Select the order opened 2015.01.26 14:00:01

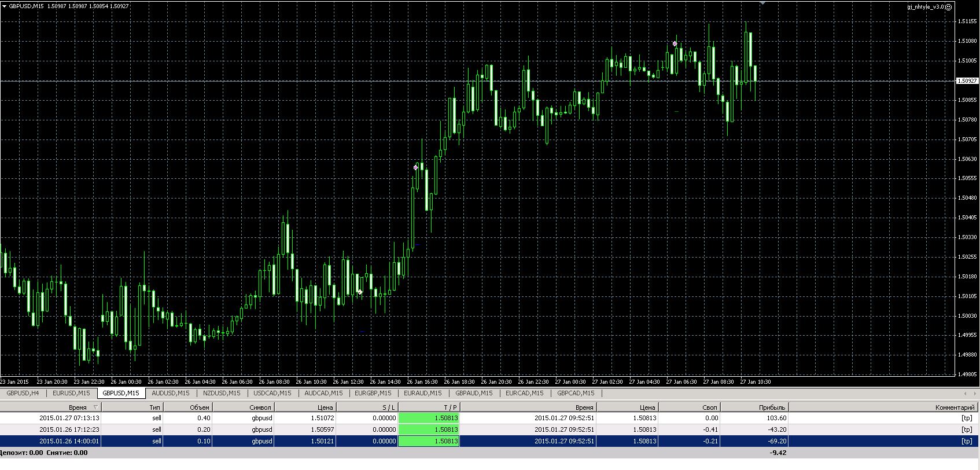[x=489, y=441]
